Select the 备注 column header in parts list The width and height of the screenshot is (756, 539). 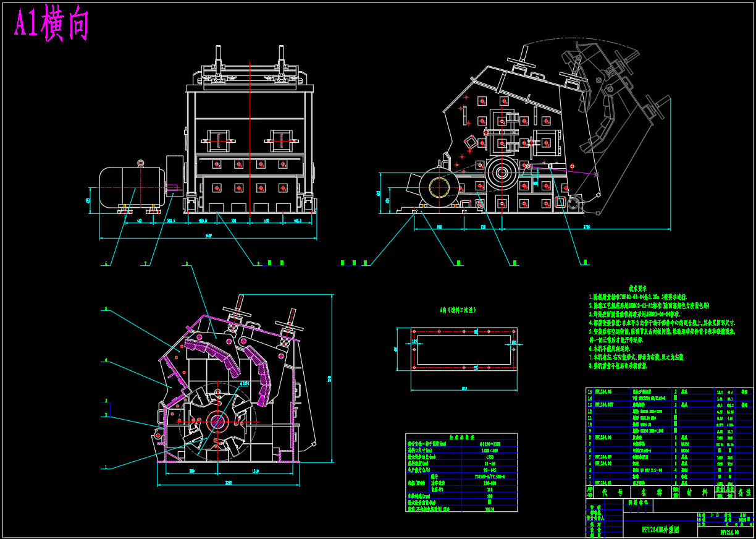click(744, 492)
